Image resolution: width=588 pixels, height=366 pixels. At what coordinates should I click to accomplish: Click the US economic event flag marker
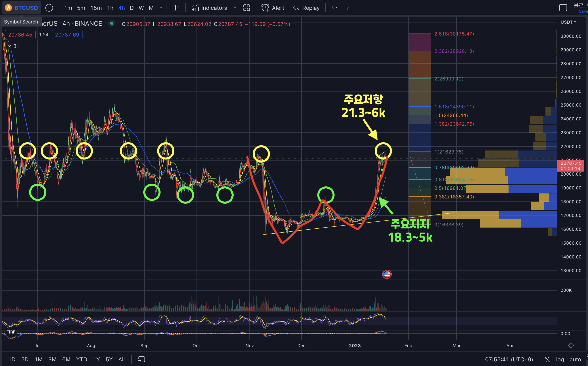(x=387, y=274)
